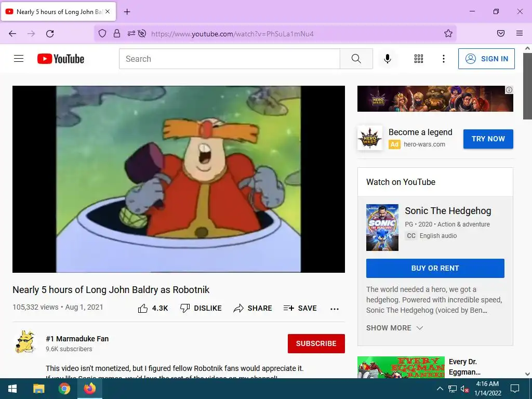Click the page vertical scrollbar thumb

point(527,86)
